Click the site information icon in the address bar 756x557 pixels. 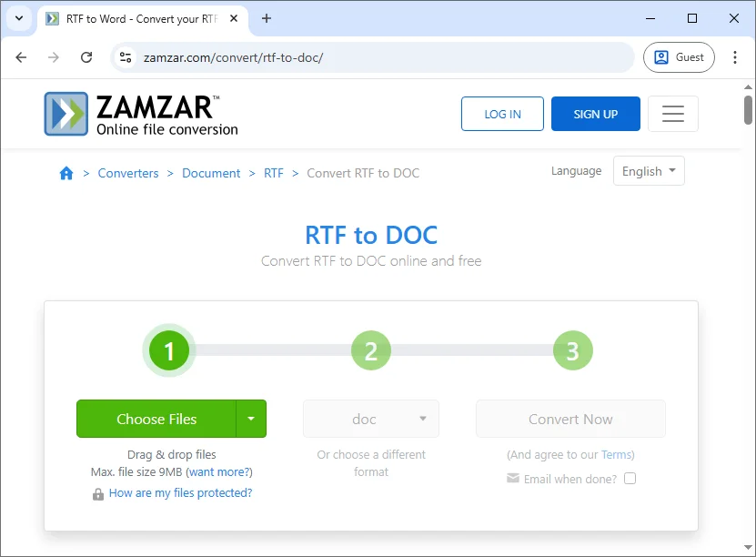125,56
